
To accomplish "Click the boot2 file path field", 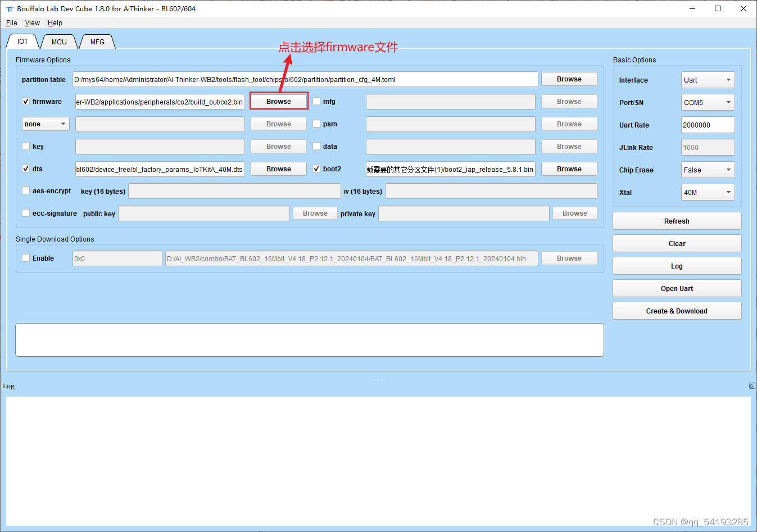I will pos(451,169).
